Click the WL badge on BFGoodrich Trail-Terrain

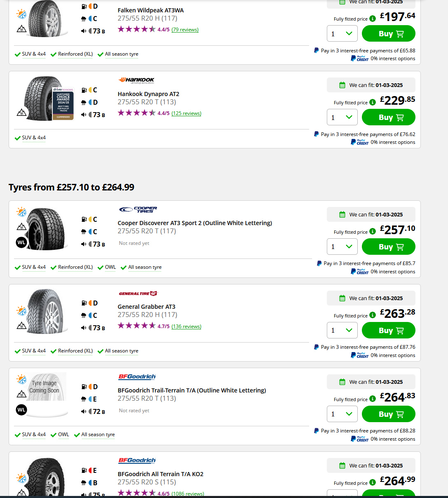(x=21, y=410)
